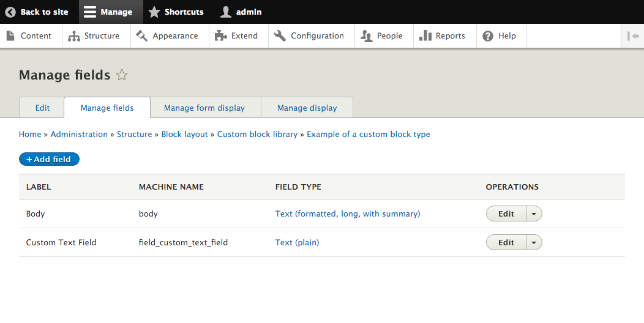Open the People admin menu
The height and width of the screenshot is (323, 644).
coord(382,36)
